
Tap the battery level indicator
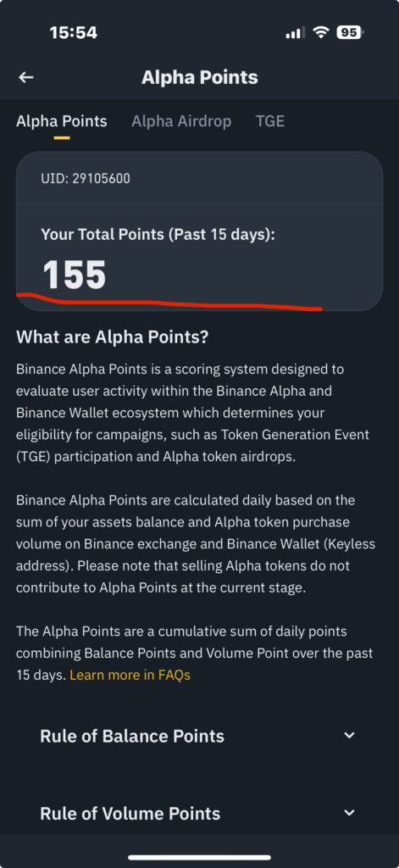point(349,33)
